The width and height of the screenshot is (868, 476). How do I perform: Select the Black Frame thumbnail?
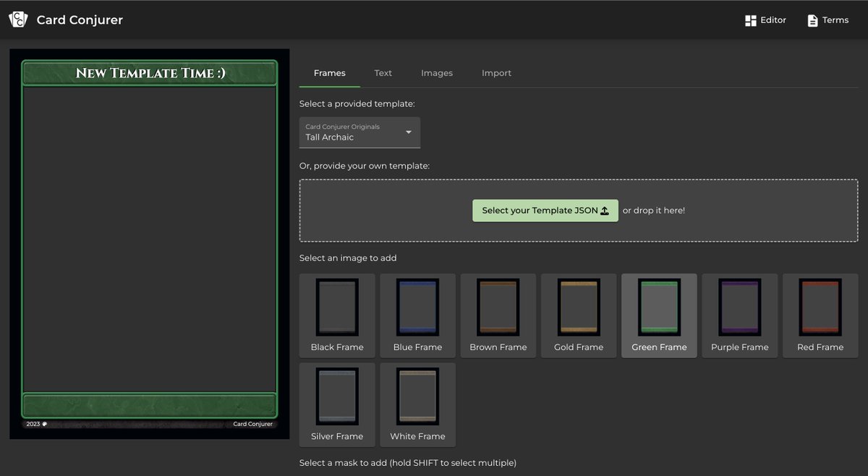[337, 315]
